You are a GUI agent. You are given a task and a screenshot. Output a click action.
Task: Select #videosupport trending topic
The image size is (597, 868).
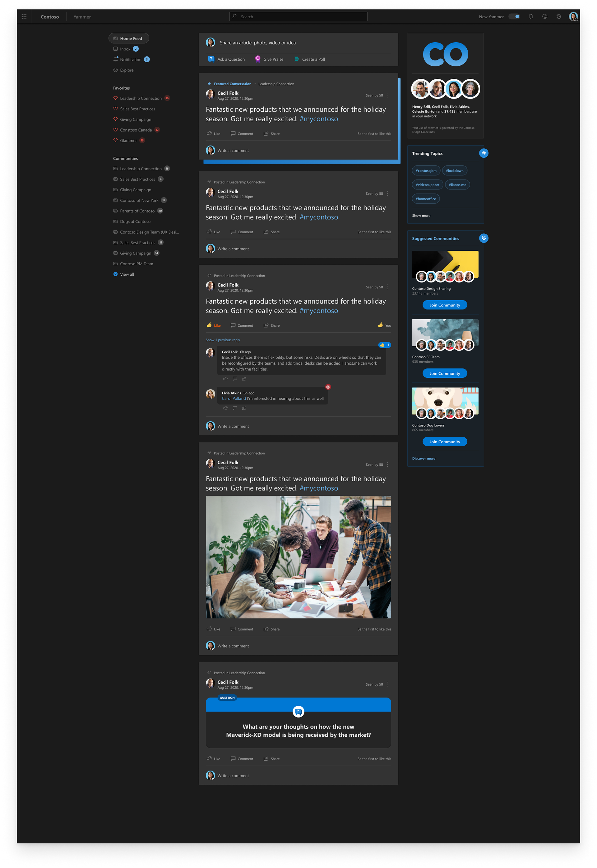[428, 185]
